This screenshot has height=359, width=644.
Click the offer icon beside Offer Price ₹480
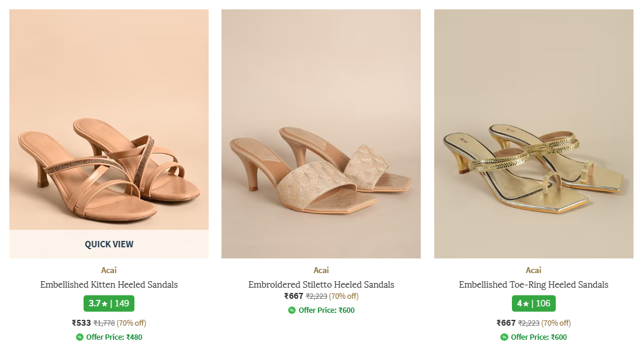79,337
